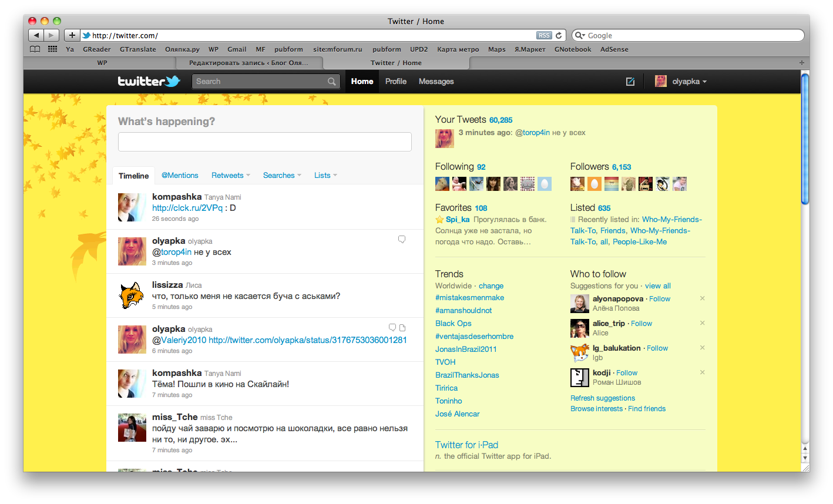View all Who to follow suggestions
Screen dimensions: 833x504
point(658,285)
